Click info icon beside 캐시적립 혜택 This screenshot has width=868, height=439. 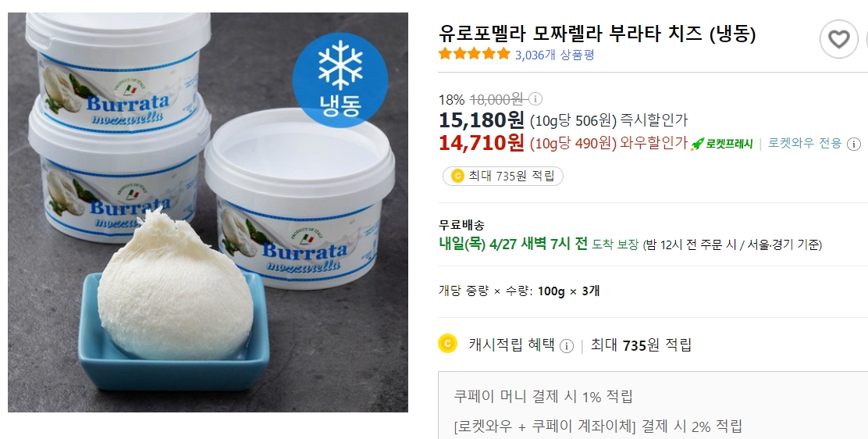(x=566, y=346)
